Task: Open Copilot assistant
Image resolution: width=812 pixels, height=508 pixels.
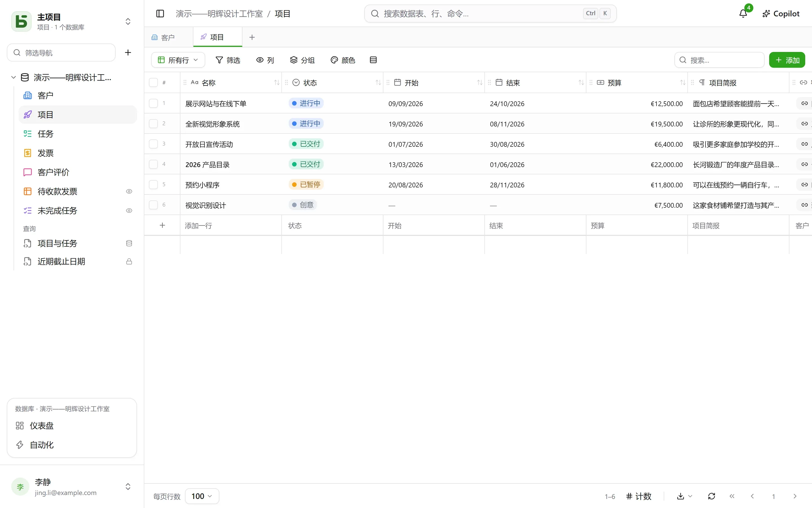Action: coord(781,14)
